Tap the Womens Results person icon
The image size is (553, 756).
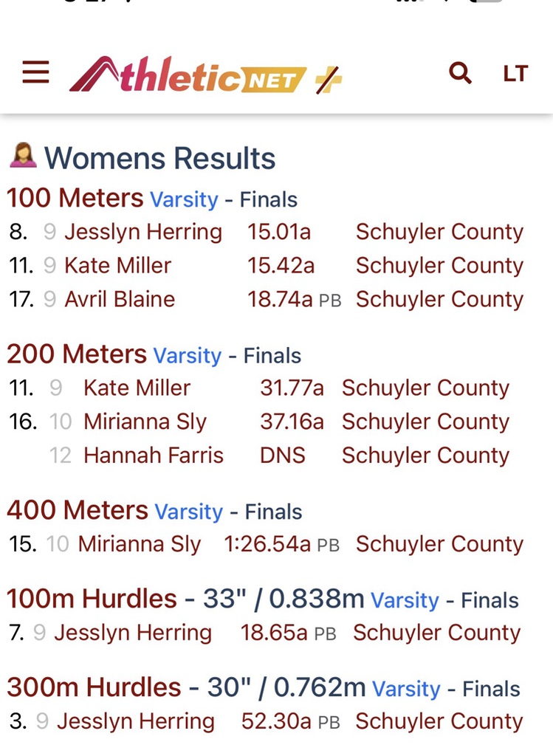pyautogui.click(x=23, y=157)
